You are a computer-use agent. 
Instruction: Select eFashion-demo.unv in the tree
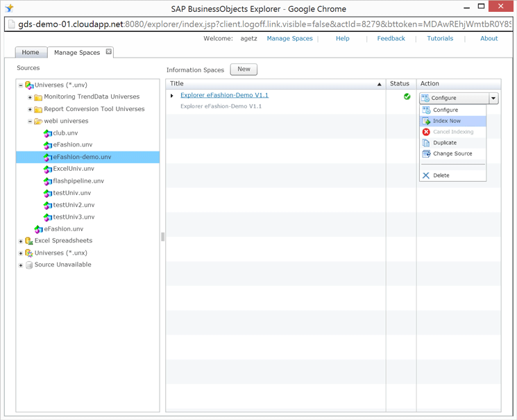(87, 157)
